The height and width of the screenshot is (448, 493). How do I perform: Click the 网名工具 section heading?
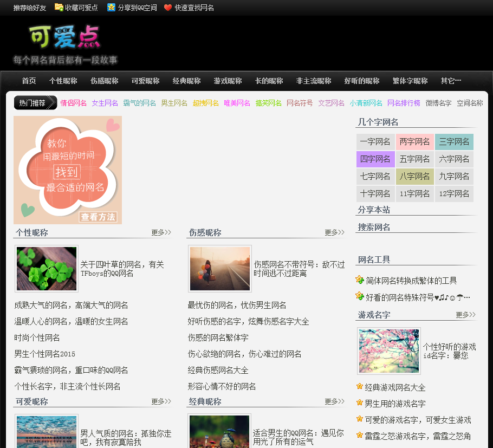point(374,259)
